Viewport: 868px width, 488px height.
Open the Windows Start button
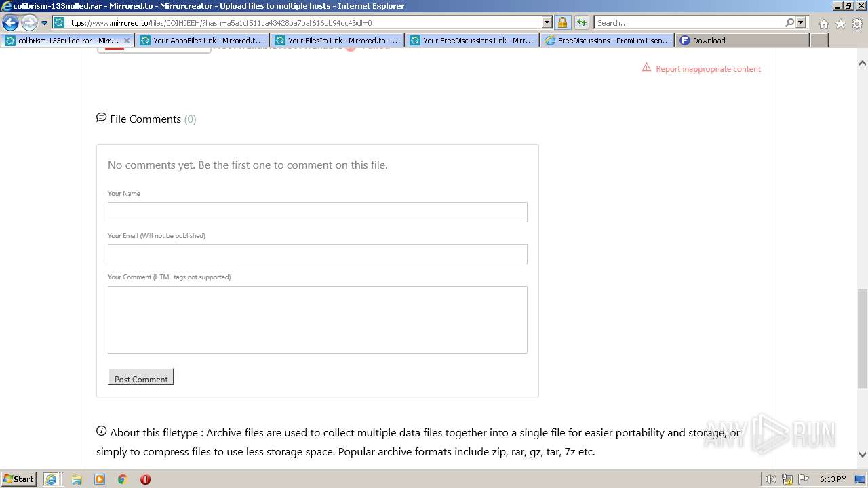coord(18,479)
